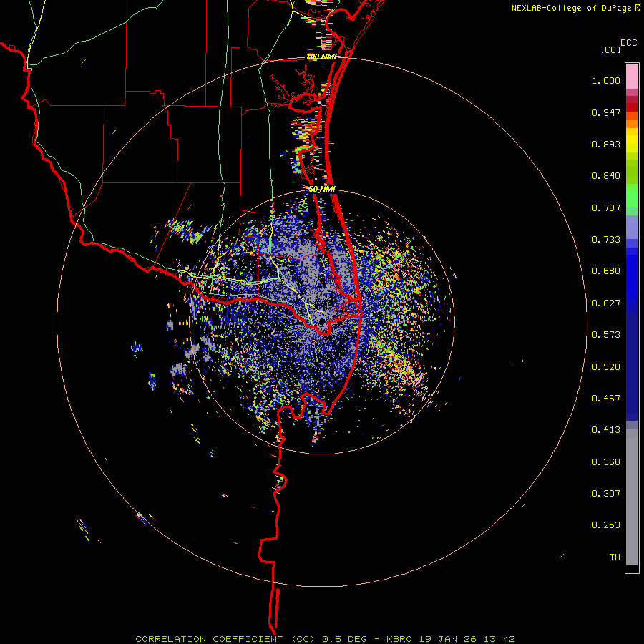Click the 0.467 scale label

pos(606,399)
